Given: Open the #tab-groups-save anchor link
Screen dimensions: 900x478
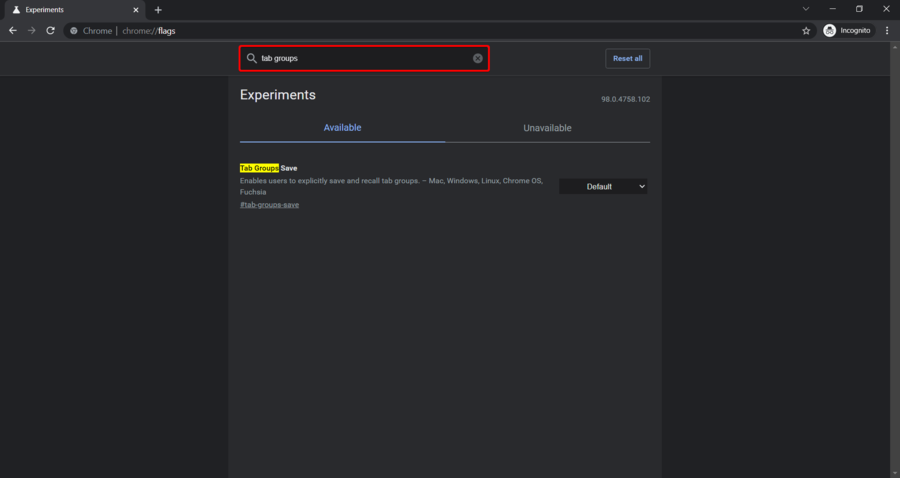Looking at the screenshot, I should point(269,205).
